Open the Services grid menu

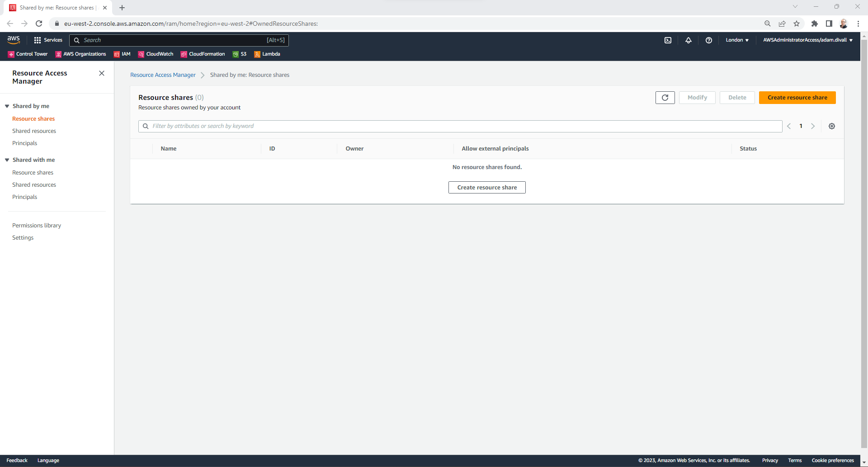pyautogui.click(x=48, y=40)
